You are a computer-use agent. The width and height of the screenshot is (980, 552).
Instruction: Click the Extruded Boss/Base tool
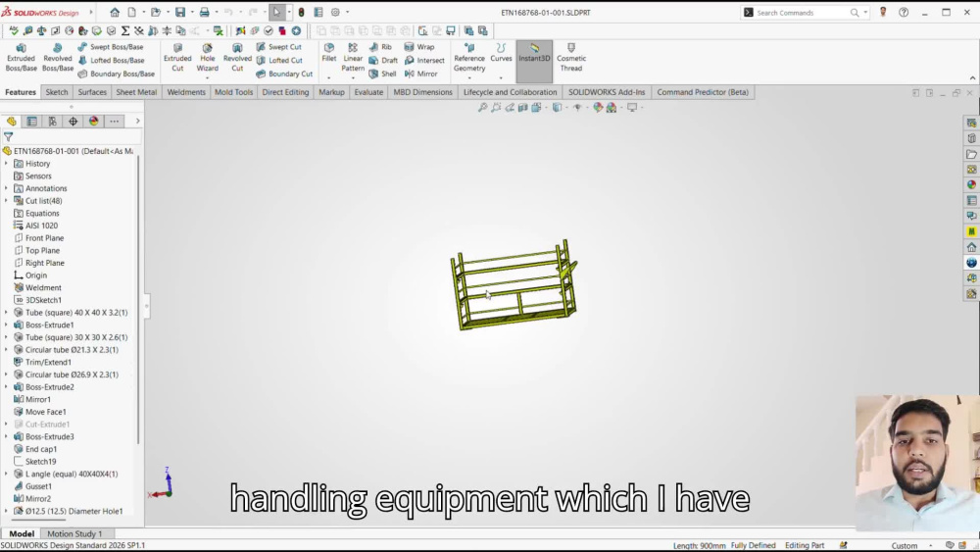pyautogui.click(x=21, y=58)
